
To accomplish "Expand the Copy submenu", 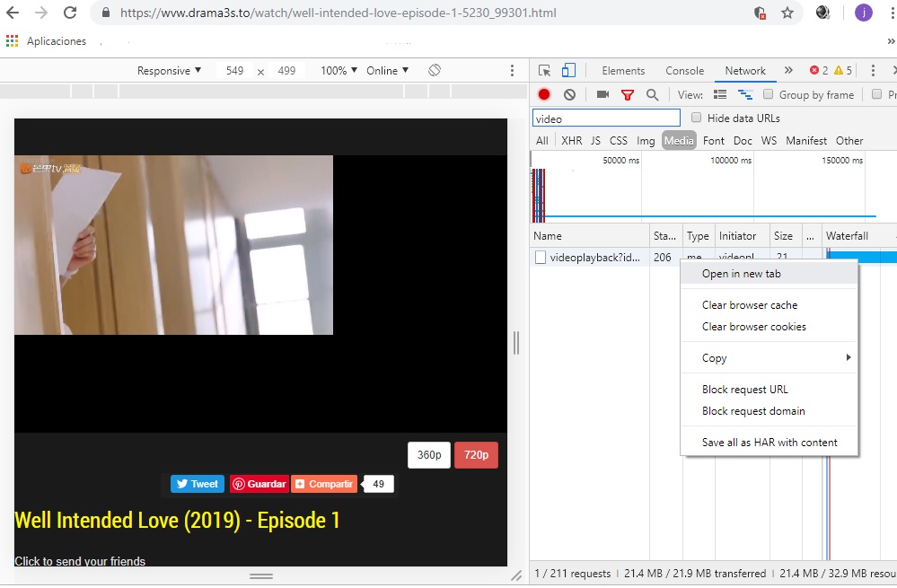I will 769,358.
